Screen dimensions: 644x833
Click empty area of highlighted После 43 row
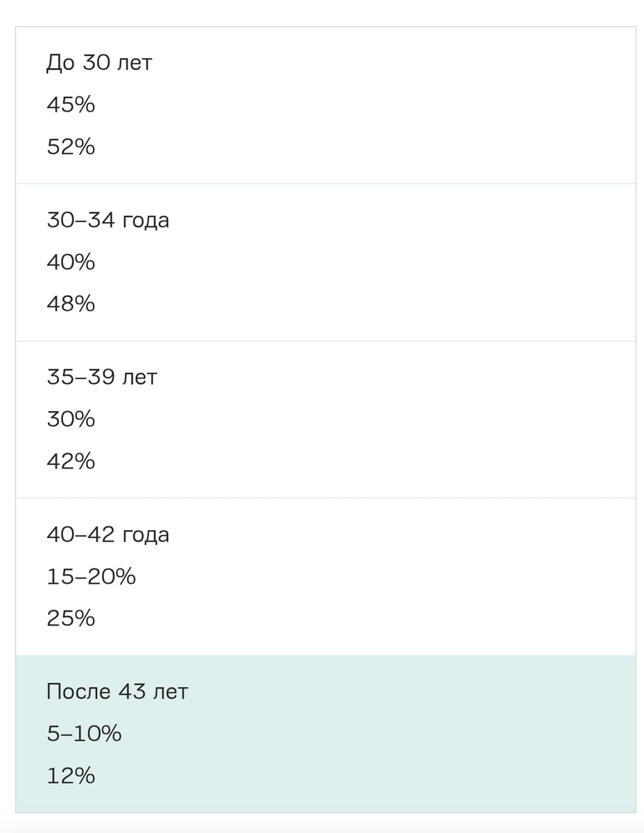(x=416, y=734)
